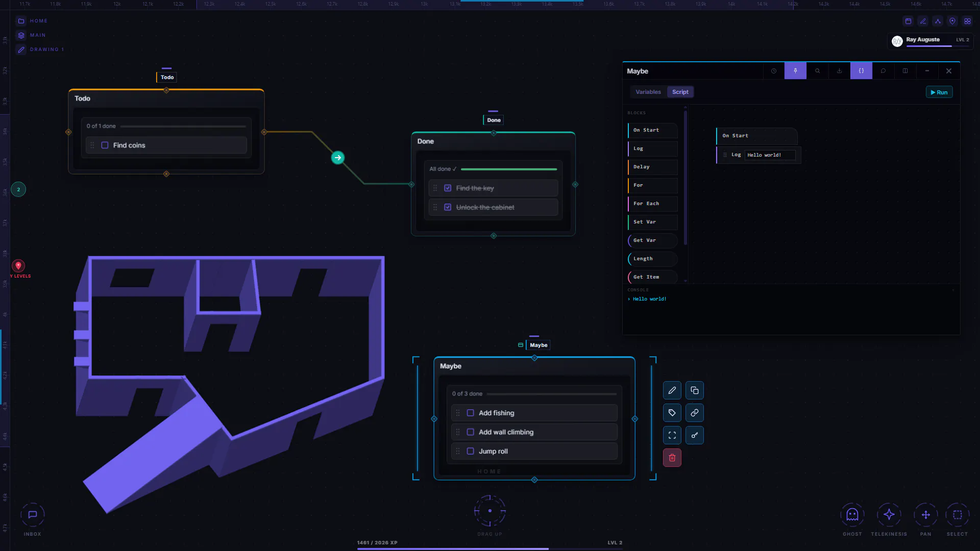Viewport: 980px width, 551px height.
Task: Activate the Select tool
Action: tap(958, 515)
